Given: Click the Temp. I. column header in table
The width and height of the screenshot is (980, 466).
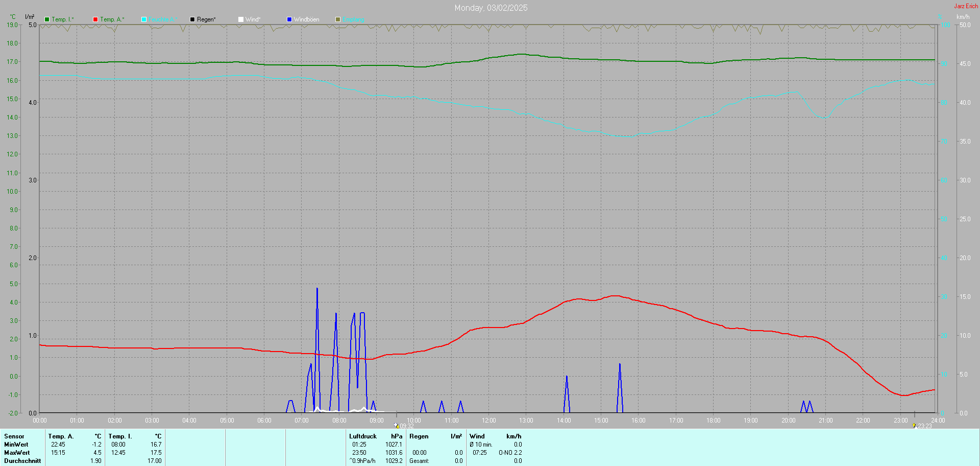Looking at the screenshot, I should [120, 436].
